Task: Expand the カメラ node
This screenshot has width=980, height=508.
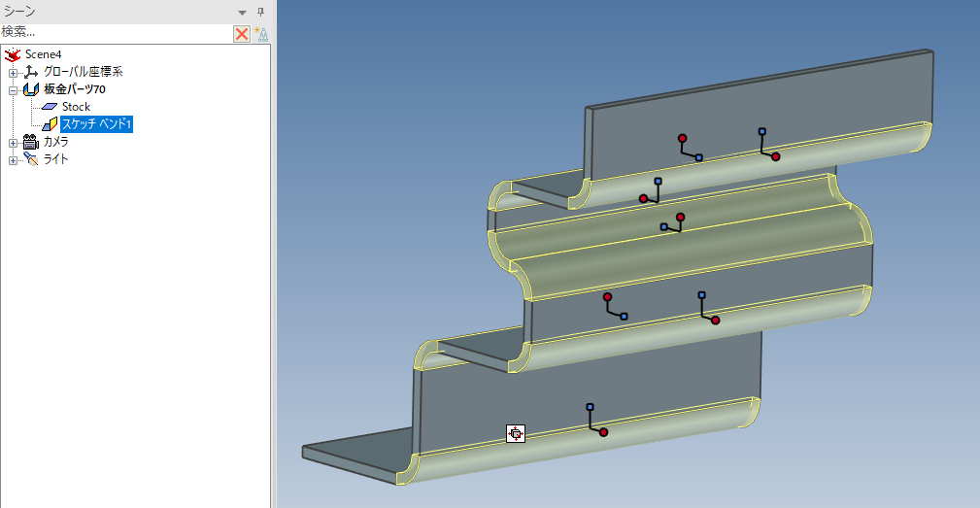Action: pos(14,142)
